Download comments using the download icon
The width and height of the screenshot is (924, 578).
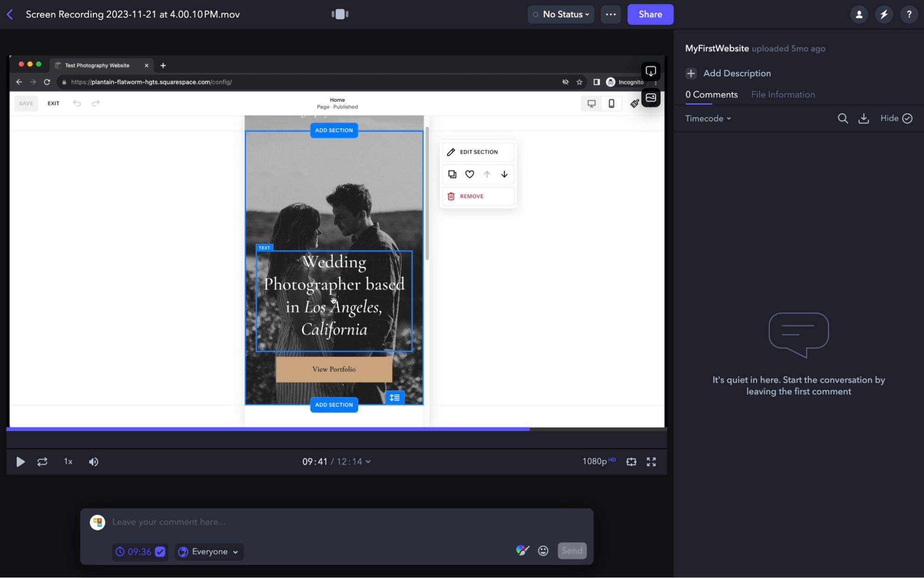(x=863, y=118)
